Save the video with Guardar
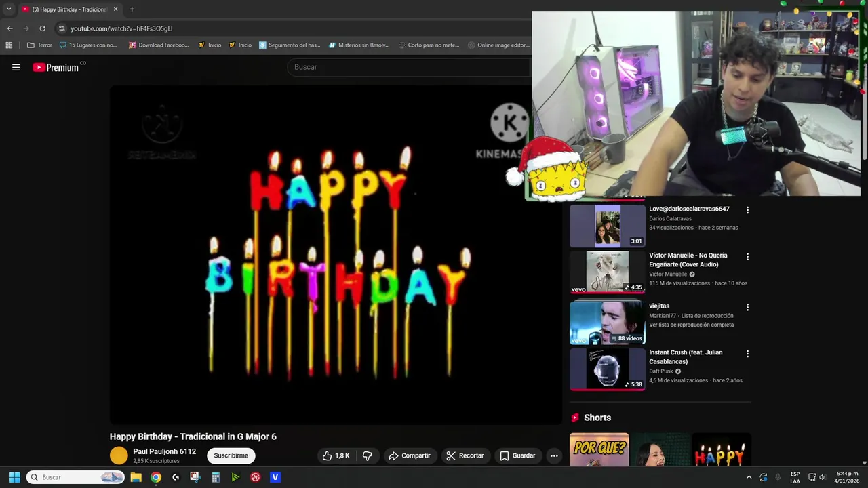 click(x=517, y=455)
